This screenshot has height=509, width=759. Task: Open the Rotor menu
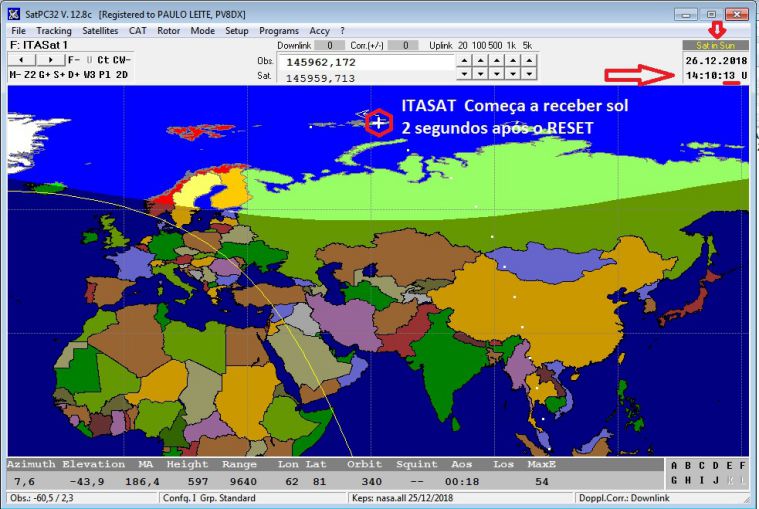[x=169, y=31]
